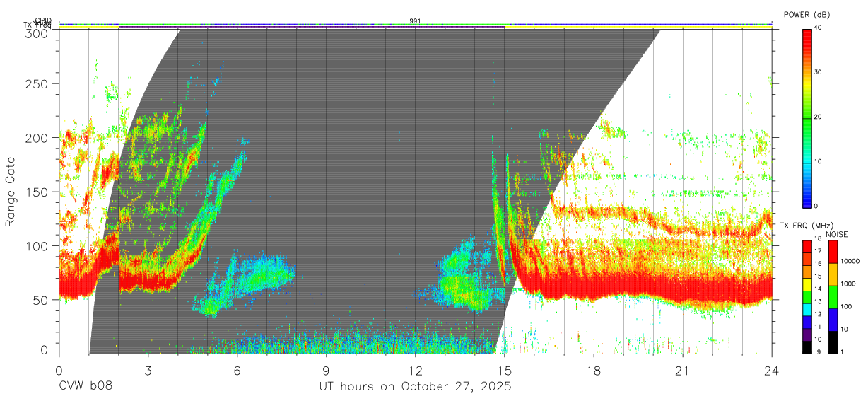The height and width of the screenshot is (401, 868).
Task: Click the x-axis tick label '0'
Action: point(59,371)
